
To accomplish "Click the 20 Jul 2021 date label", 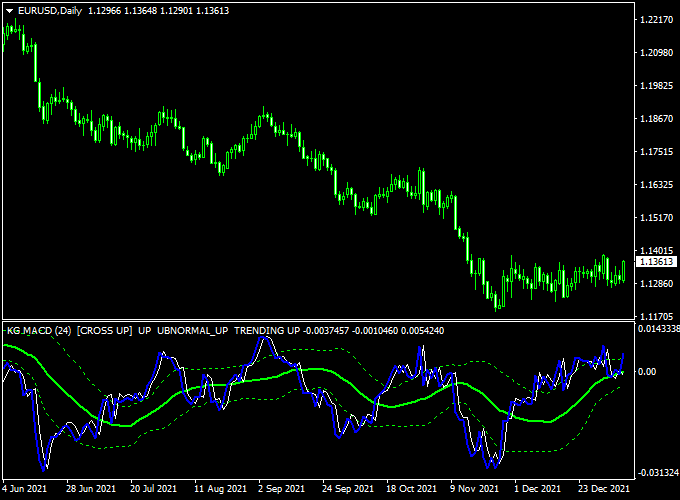I will (x=154, y=489).
